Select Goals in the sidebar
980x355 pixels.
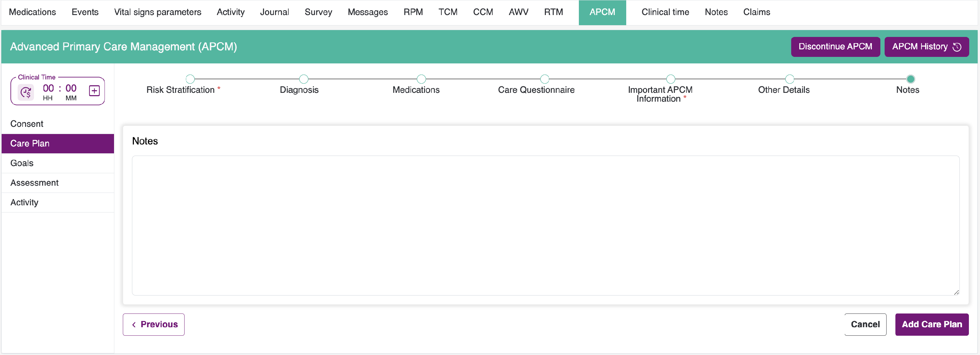[x=22, y=163]
